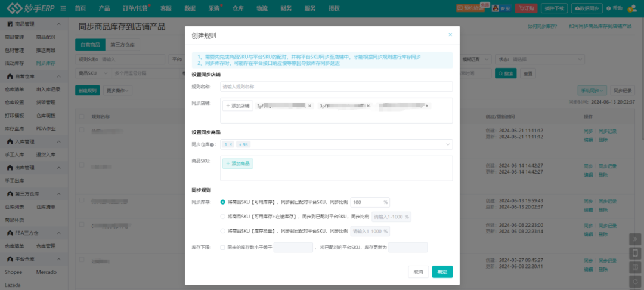Screen dimensions: 644x290
Task: Expand the 同步仓库 dropdown arrow
Action: coord(447,144)
